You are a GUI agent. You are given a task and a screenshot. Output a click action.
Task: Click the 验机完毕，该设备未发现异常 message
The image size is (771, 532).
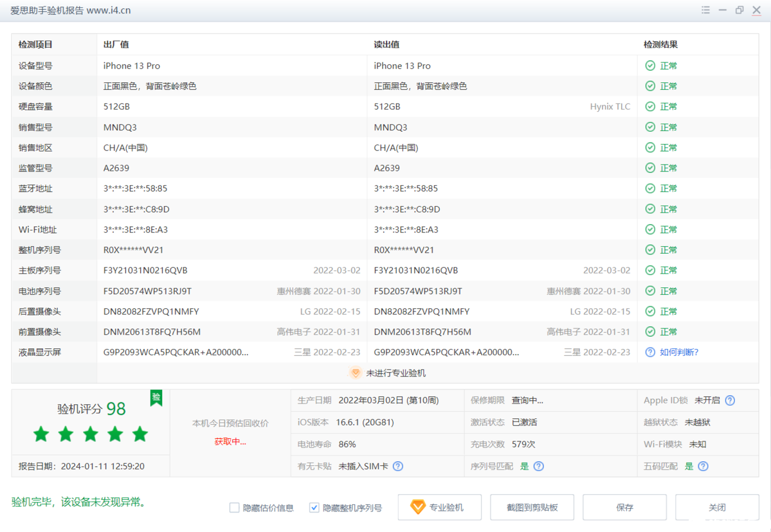point(78,502)
